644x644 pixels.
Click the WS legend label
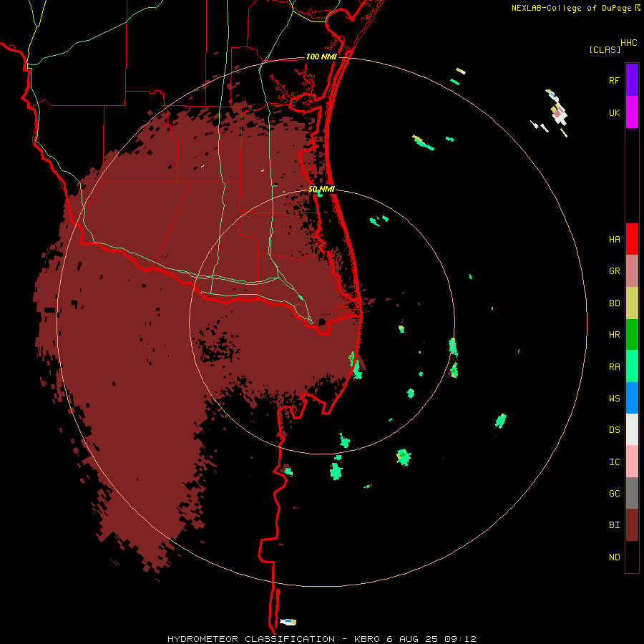pyautogui.click(x=614, y=398)
